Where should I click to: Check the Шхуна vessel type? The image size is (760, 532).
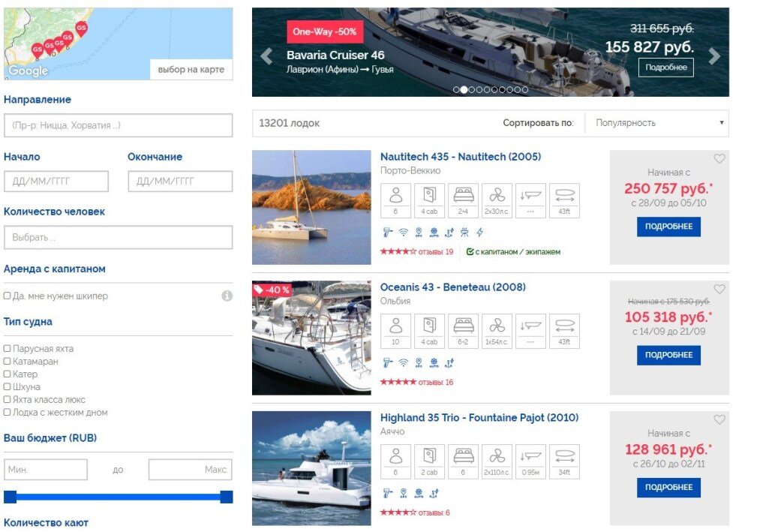(x=7, y=387)
